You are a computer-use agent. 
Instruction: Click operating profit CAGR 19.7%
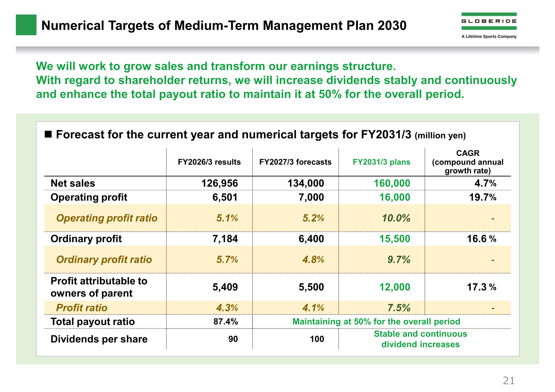(483, 197)
